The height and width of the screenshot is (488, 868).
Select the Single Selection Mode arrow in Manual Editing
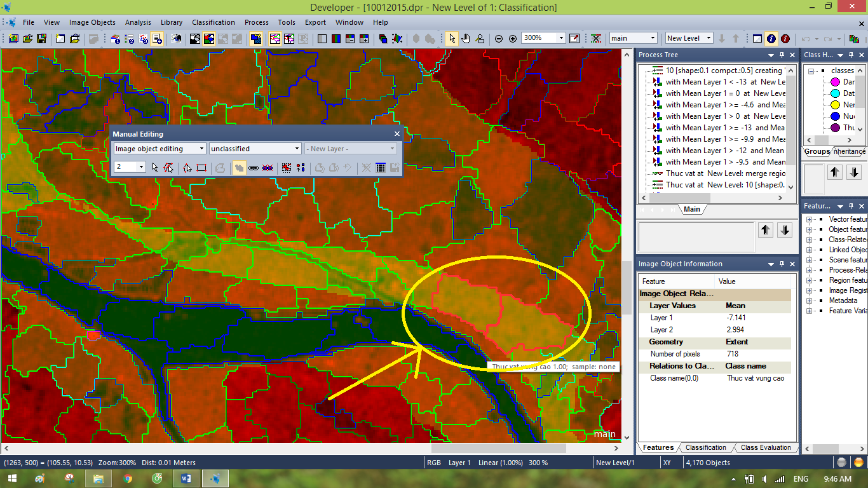point(154,168)
